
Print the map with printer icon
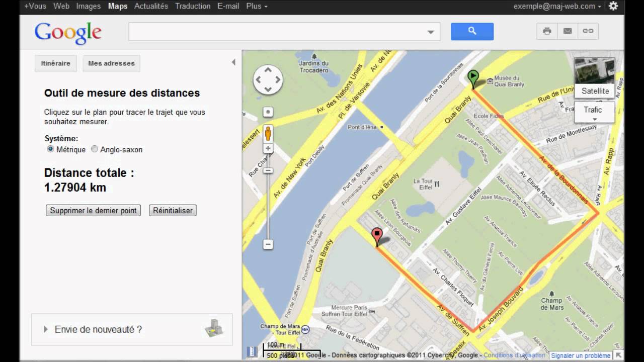point(547,31)
